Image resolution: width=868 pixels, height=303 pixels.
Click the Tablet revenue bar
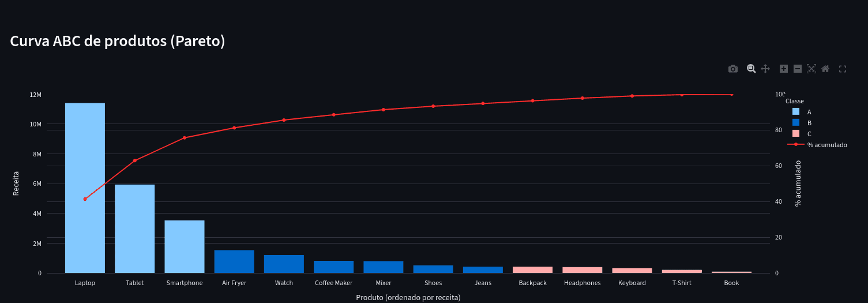pyautogui.click(x=134, y=229)
